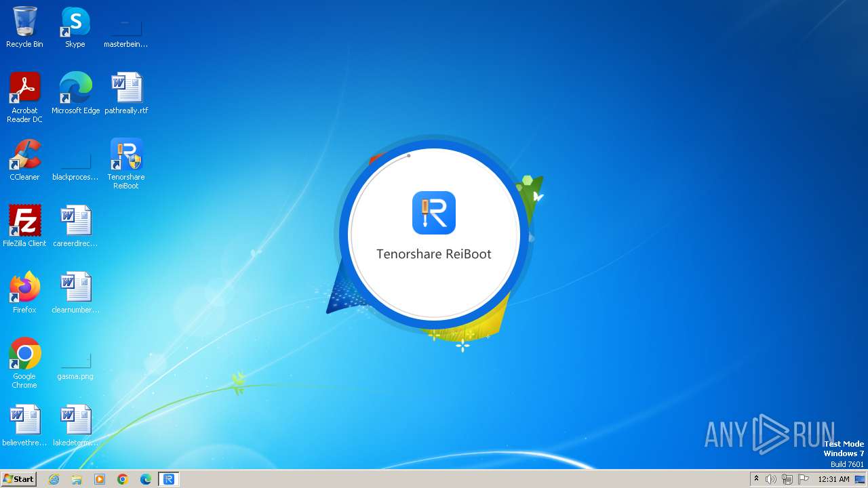Select the pathreally.rtf document

(x=126, y=94)
